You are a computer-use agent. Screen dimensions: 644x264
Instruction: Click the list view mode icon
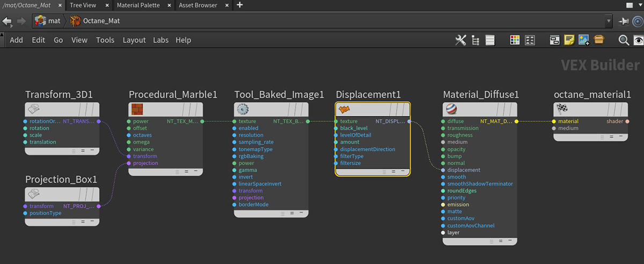tap(490, 40)
